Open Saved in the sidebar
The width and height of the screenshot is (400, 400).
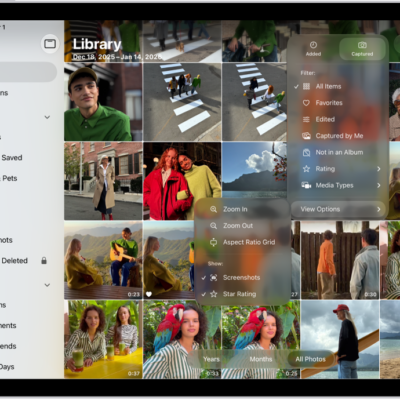[12, 158]
